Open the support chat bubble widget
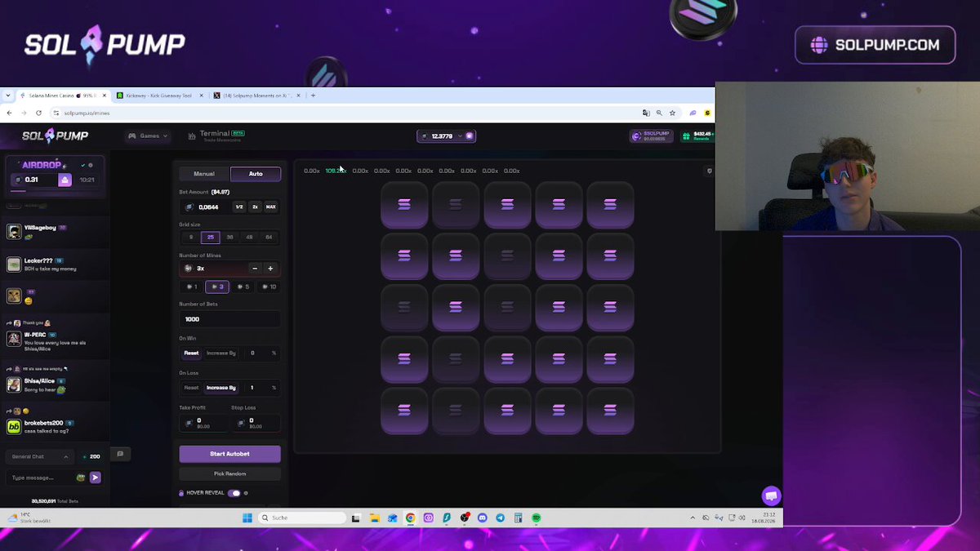The image size is (980, 551). pyautogui.click(x=771, y=495)
